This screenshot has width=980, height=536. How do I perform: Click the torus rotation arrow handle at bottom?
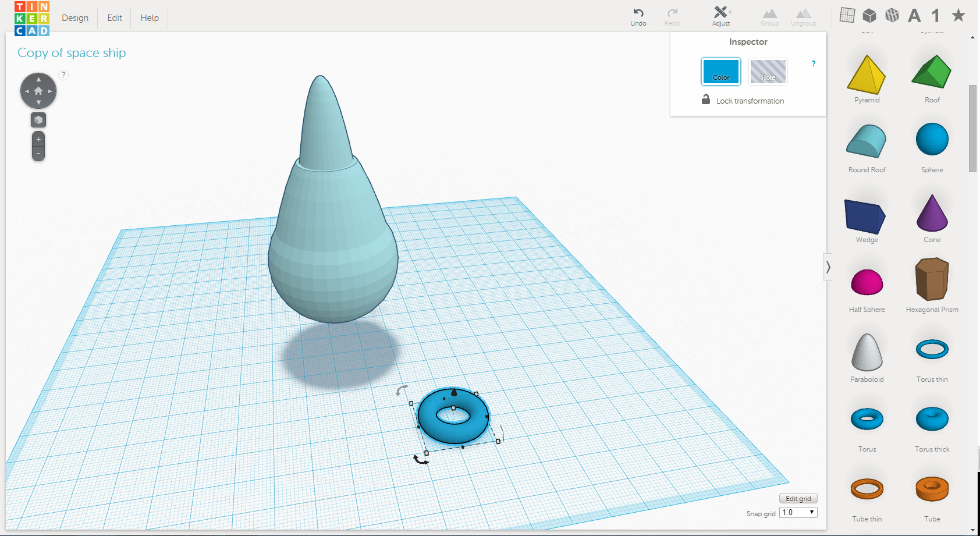[x=420, y=460]
